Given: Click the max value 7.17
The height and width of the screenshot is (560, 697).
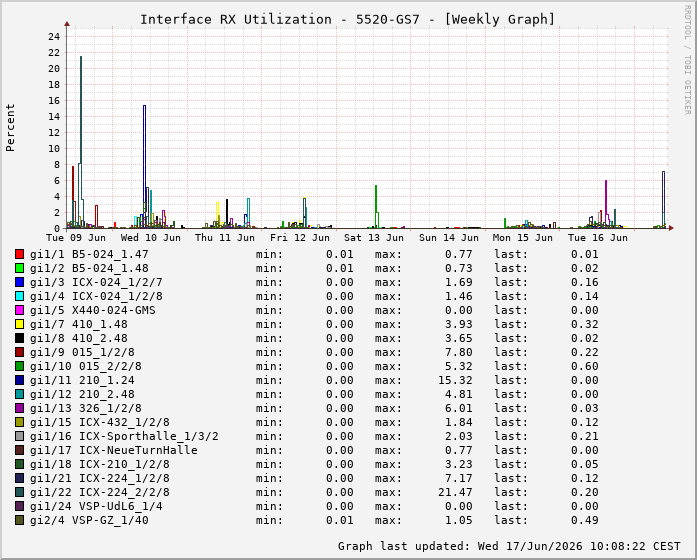Looking at the screenshot, I should coord(459,478).
